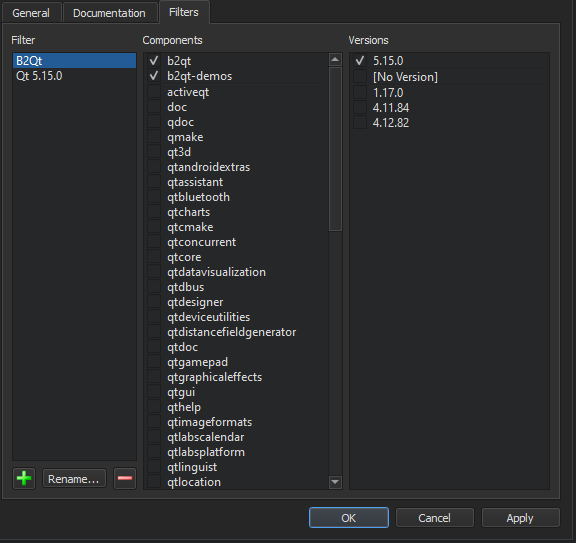Tick the qtandroidextras checkbox
Viewport: 576px width, 543px height.
pyautogui.click(x=154, y=166)
